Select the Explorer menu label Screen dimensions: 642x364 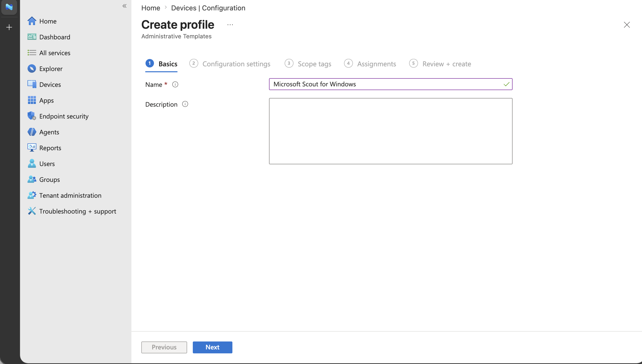click(51, 69)
